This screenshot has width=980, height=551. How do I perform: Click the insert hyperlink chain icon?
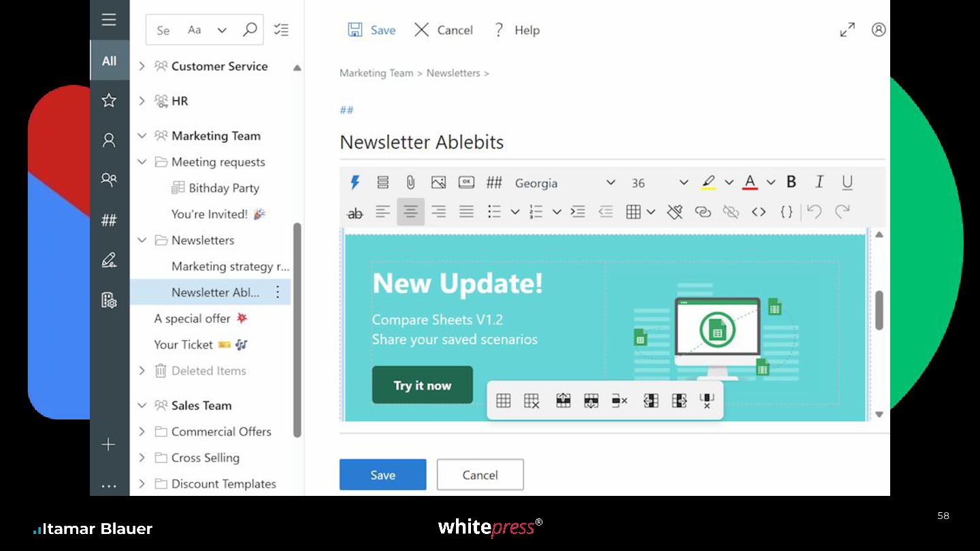click(x=703, y=212)
